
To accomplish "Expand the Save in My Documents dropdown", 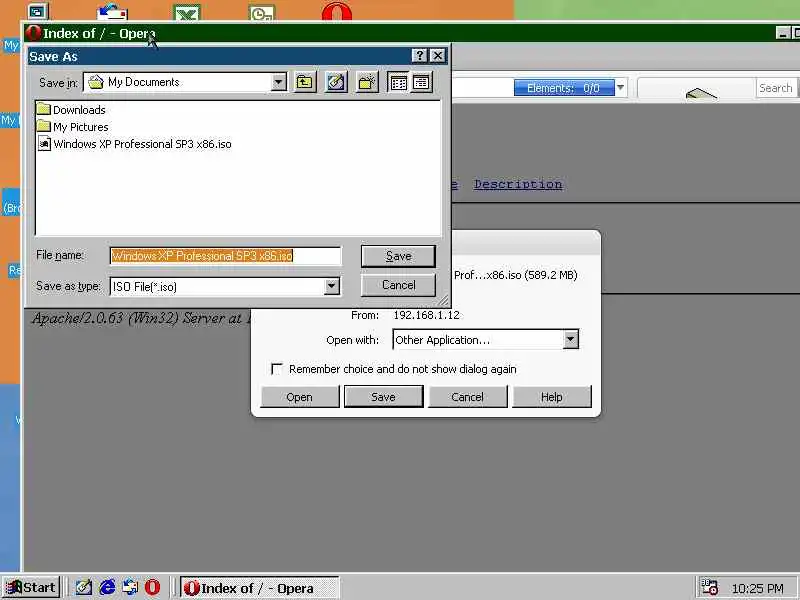I will (279, 82).
